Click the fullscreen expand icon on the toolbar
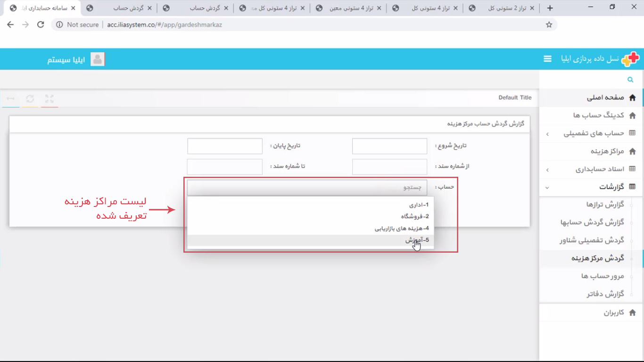This screenshot has width=644, height=362. pyautogui.click(x=50, y=99)
